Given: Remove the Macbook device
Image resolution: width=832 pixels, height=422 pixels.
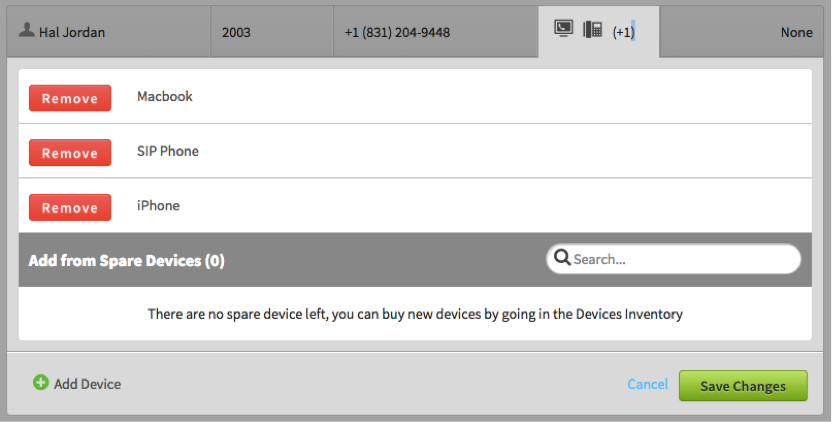Looking at the screenshot, I should click(70, 98).
